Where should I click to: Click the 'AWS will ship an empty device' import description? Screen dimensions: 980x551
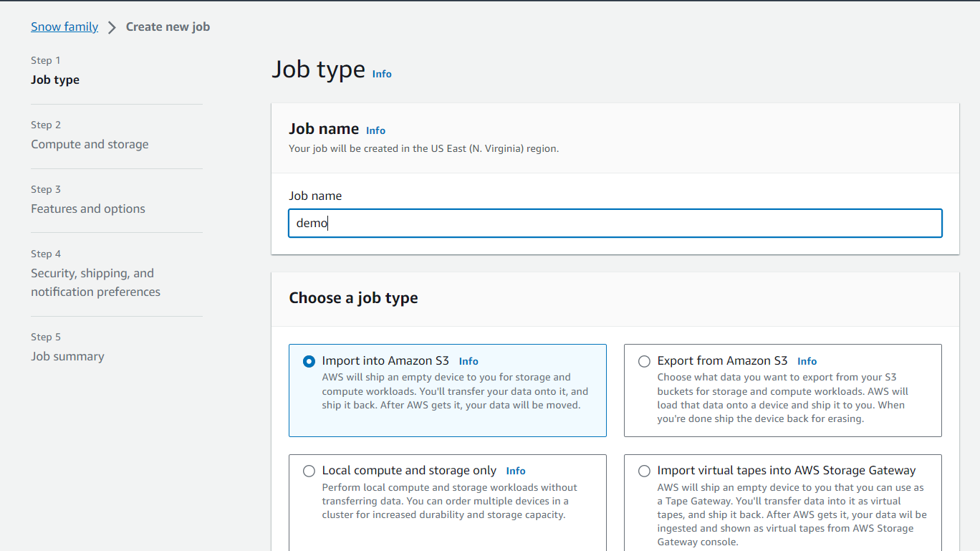point(455,391)
